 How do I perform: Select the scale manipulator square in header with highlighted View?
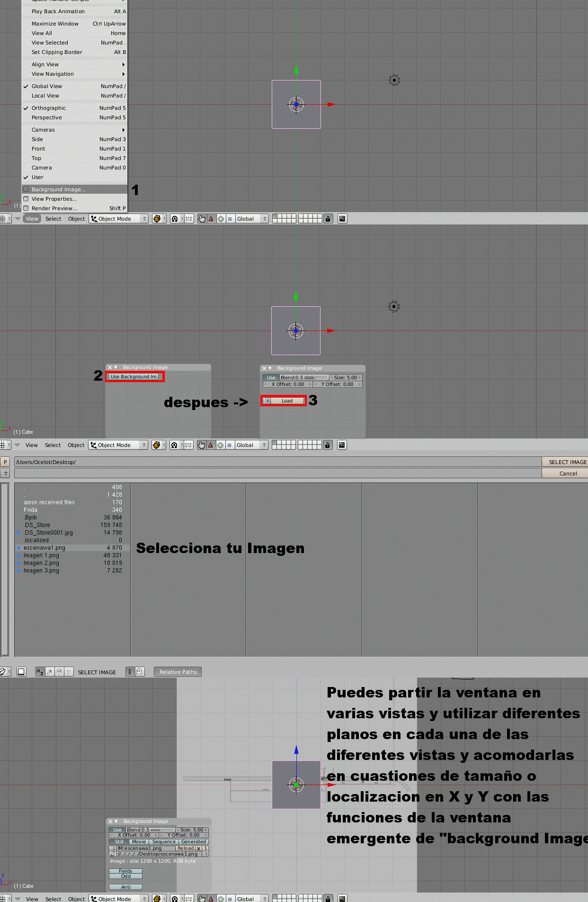(230, 219)
